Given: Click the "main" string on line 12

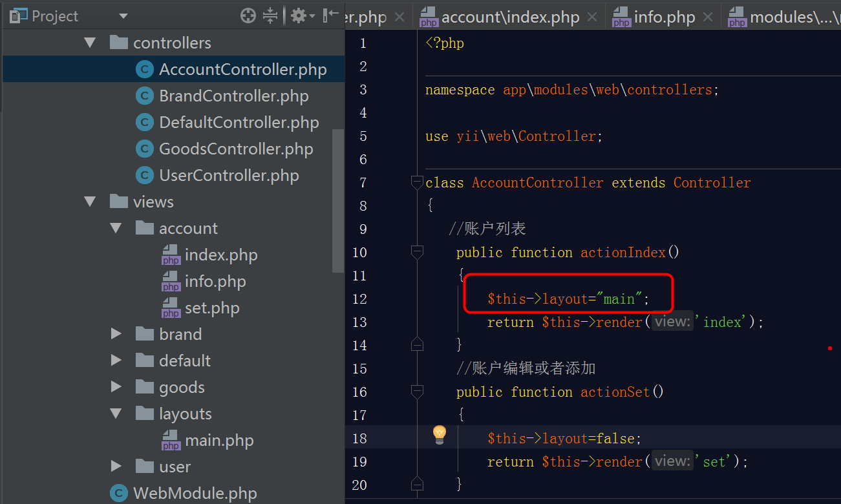Looking at the screenshot, I should point(619,299).
